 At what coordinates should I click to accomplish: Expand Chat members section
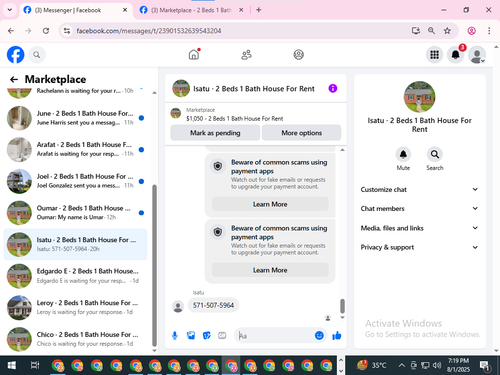pyautogui.click(x=419, y=208)
